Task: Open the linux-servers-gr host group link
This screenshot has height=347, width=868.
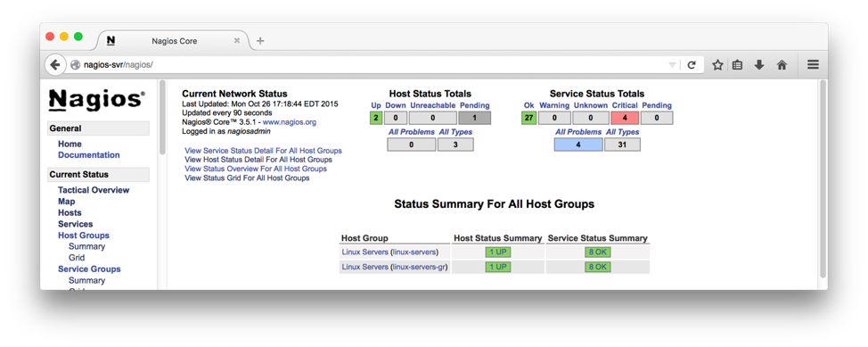Action: pos(419,268)
